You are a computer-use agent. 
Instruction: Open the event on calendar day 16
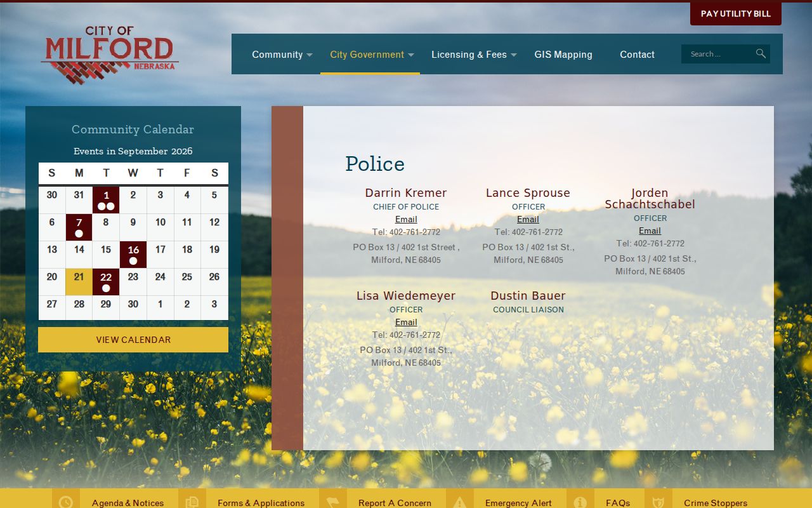coord(133,255)
